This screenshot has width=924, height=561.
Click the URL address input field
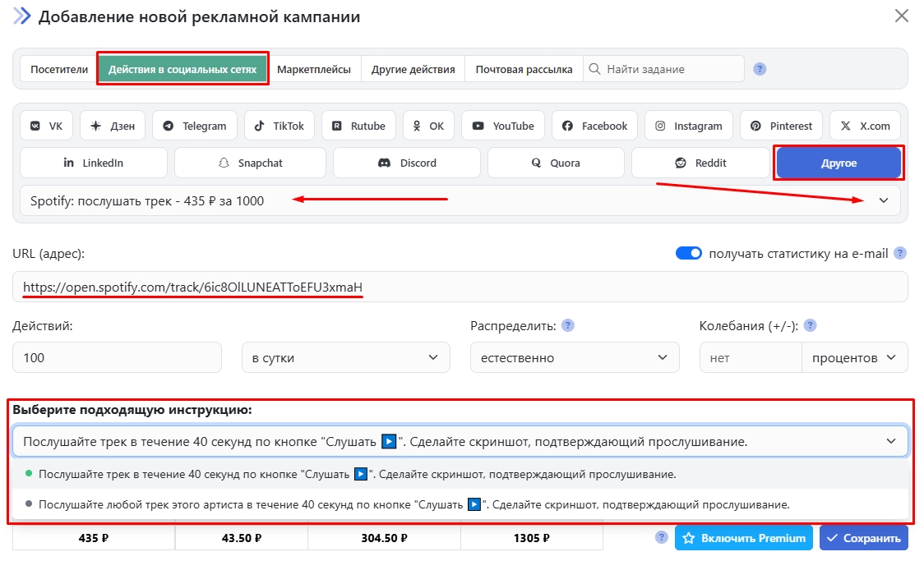[x=460, y=287]
